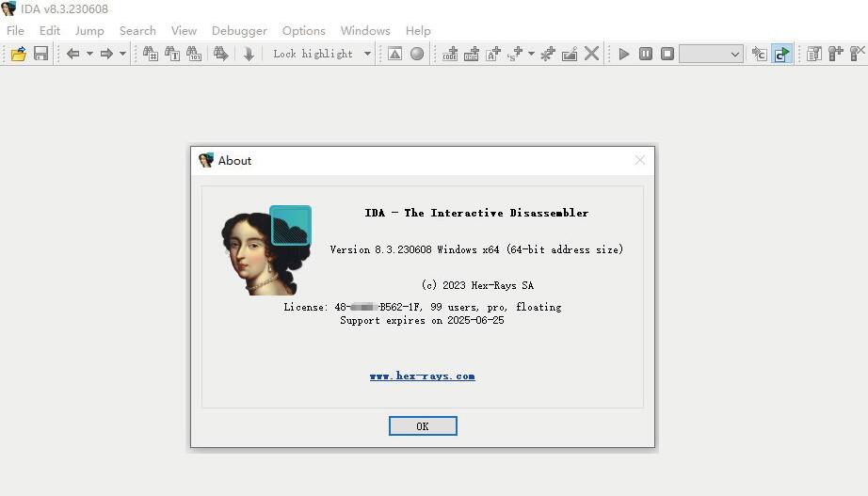This screenshot has width=868, height=496.
Task: Click the delete breakpoint X icon
Action: tap(857, 54)
